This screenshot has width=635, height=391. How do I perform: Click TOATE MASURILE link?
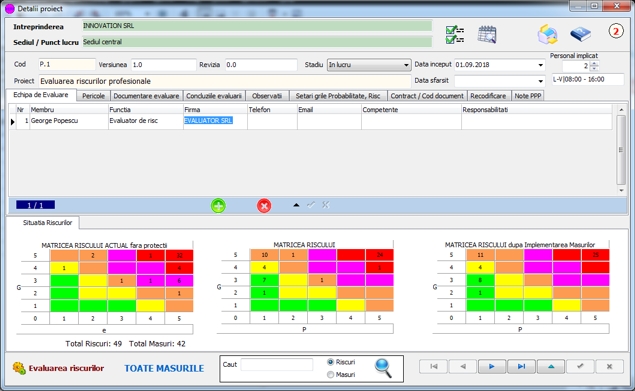[x=164, y=368]
